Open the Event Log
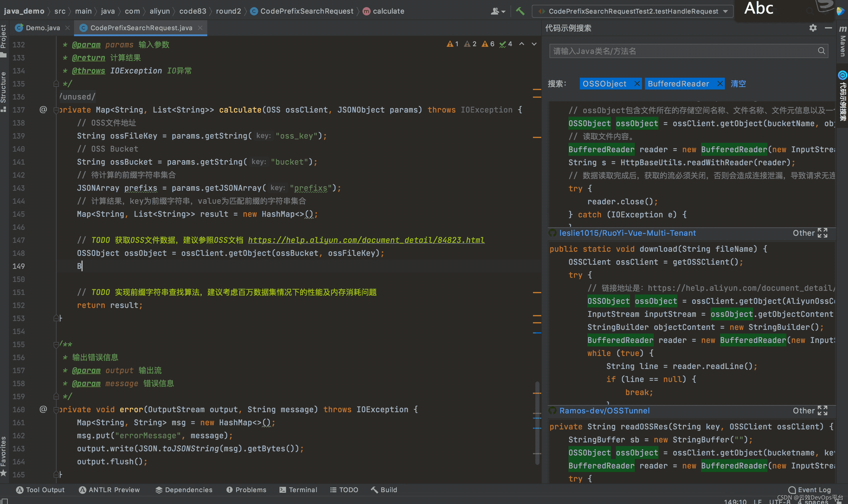This screenshot has height=504, width=848. [x=810, y=490]
